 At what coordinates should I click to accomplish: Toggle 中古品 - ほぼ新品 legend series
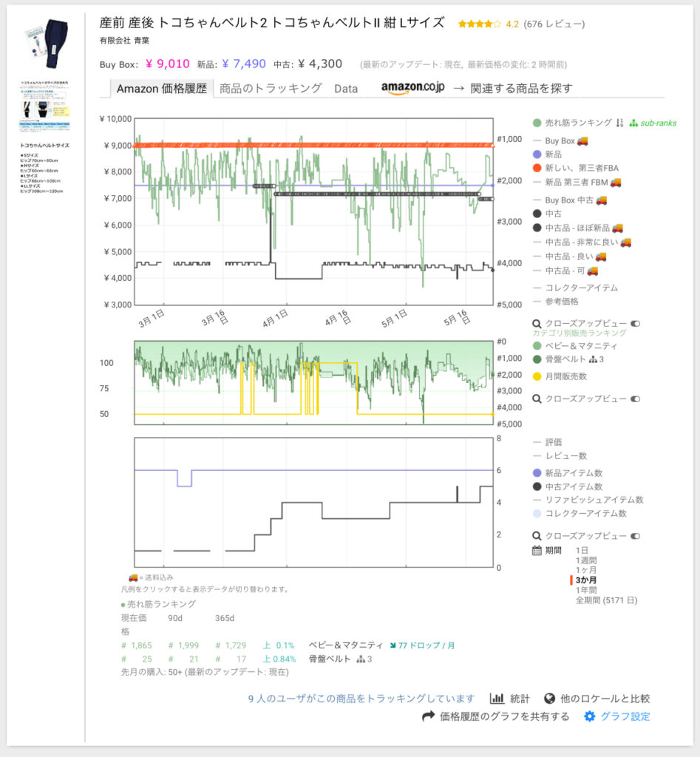(578, 228)
